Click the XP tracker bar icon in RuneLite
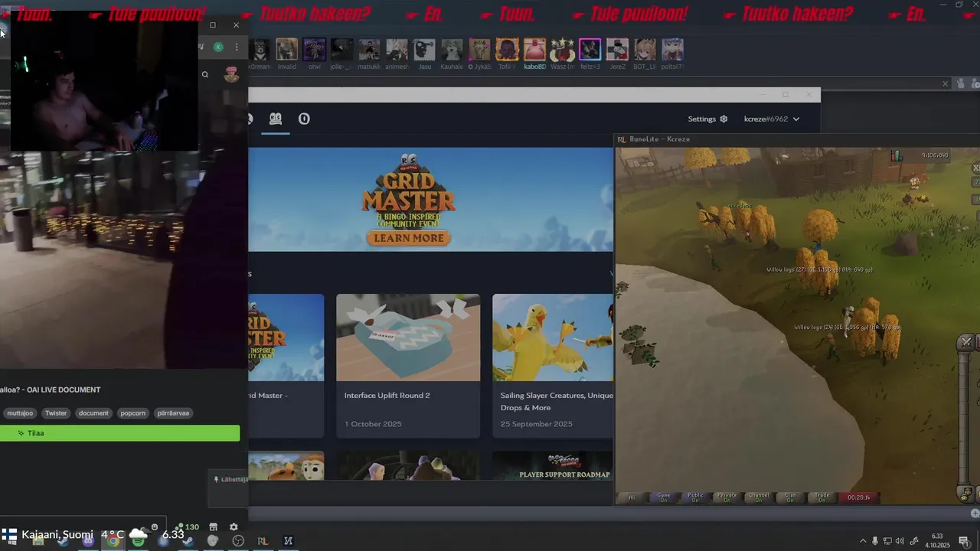This screenshot has width=980, height=551. [x=896, y=155]
